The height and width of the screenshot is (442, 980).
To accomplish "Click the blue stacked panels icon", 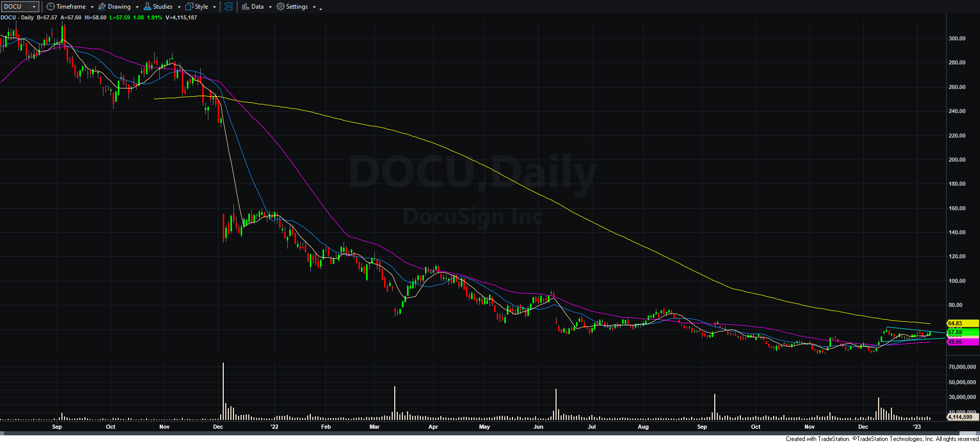I will point(229,7).
